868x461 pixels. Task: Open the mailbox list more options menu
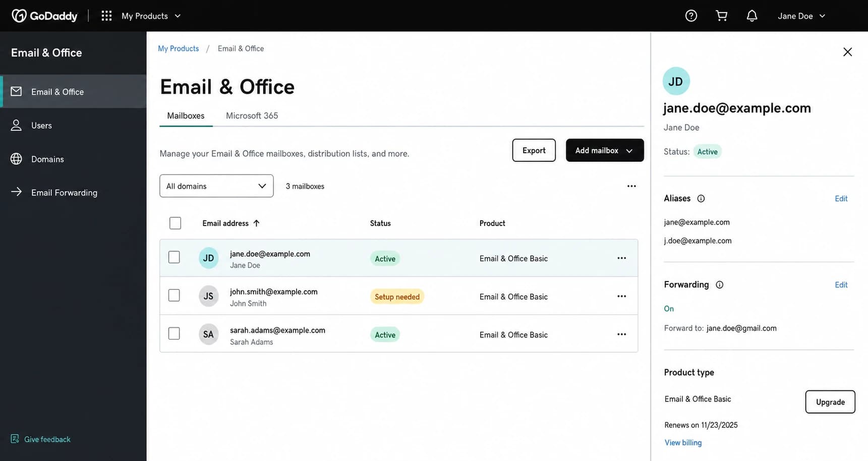[631, 186]
